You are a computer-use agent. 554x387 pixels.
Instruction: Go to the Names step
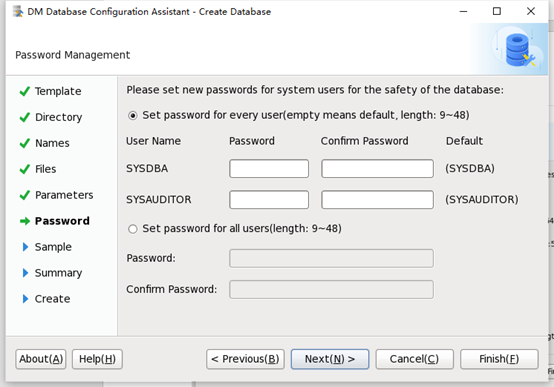pos(52,143)
